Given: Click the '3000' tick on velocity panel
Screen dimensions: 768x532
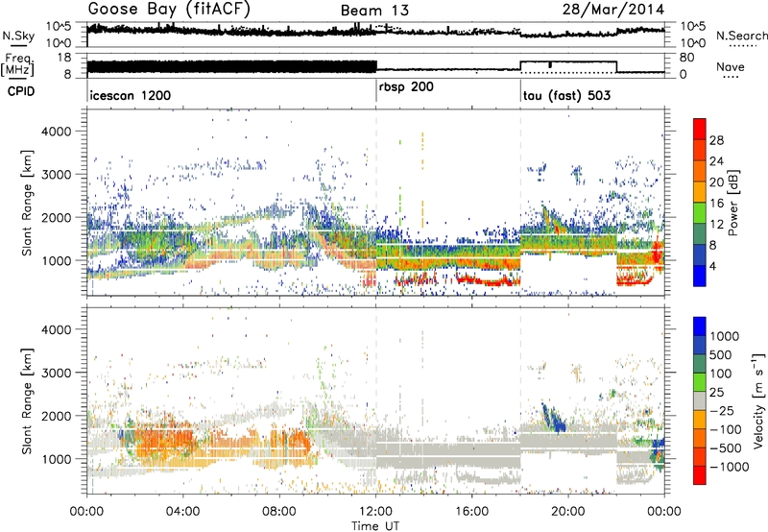Looking at the screenshot, I should pyautogui.click(x=59, y=373).
